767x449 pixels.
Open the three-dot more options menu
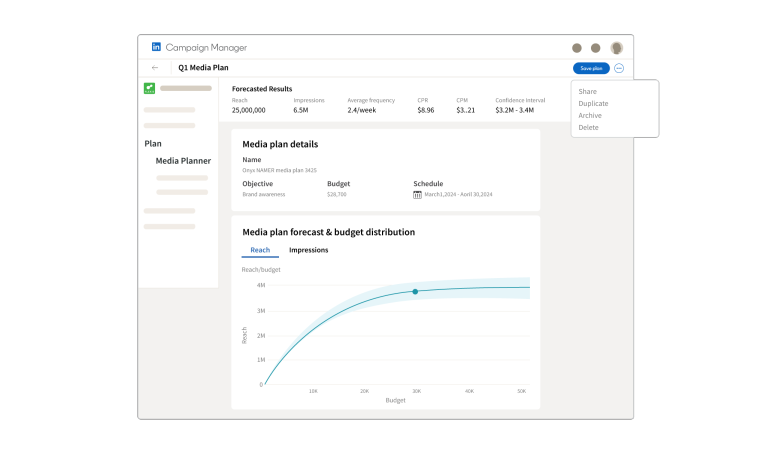pyautogui.click(x=619, y=68)
